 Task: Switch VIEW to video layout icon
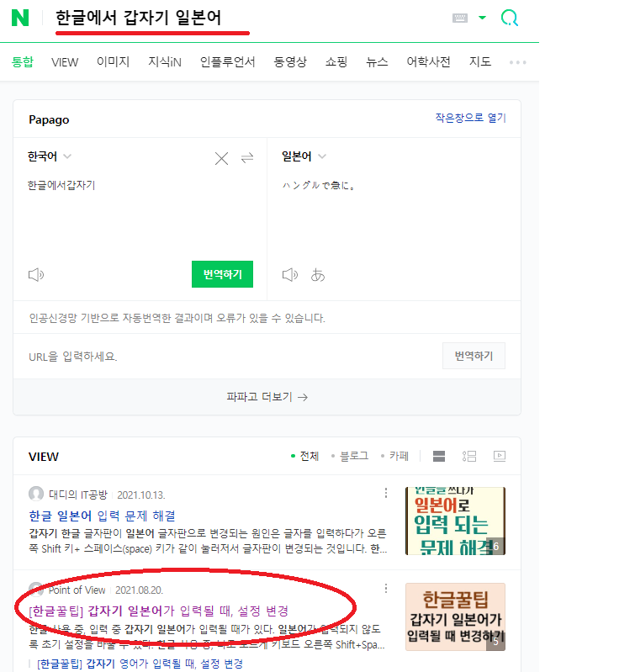point(500,456)
